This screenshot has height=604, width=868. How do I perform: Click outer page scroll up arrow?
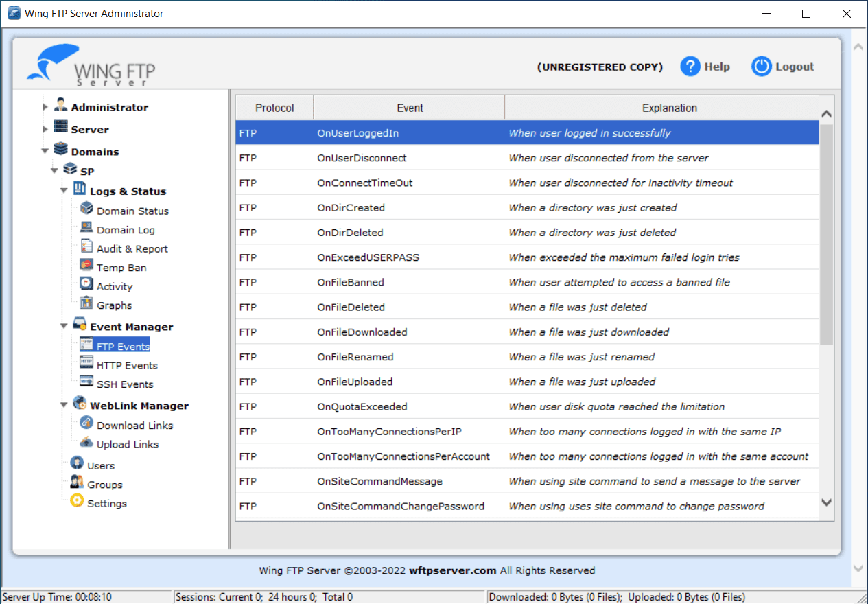point(858,47)
